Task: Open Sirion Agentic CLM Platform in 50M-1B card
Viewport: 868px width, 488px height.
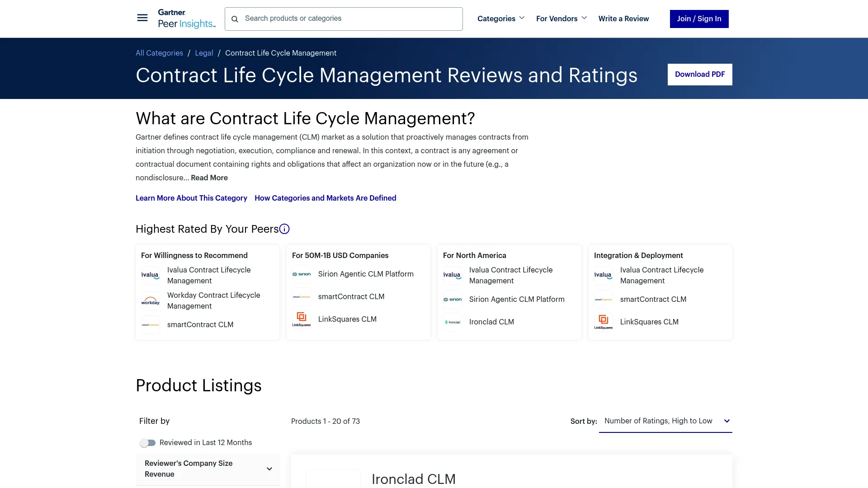Action: (366, 274)
